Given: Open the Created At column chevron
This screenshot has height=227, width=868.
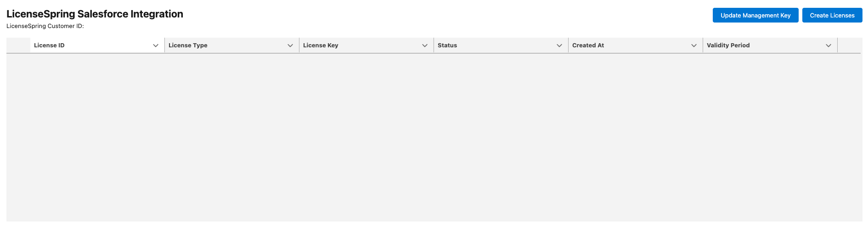Looking at the screenshot, I should [x=694, y=45].
